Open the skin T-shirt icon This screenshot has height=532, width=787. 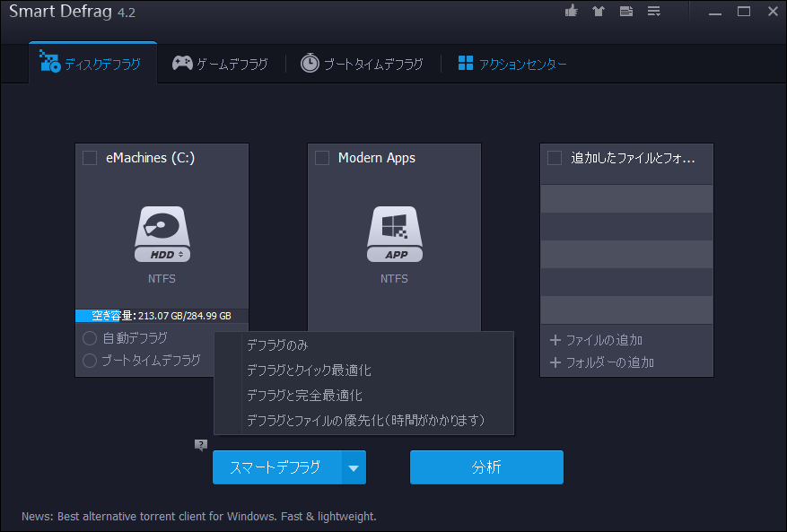coord(599,11)
